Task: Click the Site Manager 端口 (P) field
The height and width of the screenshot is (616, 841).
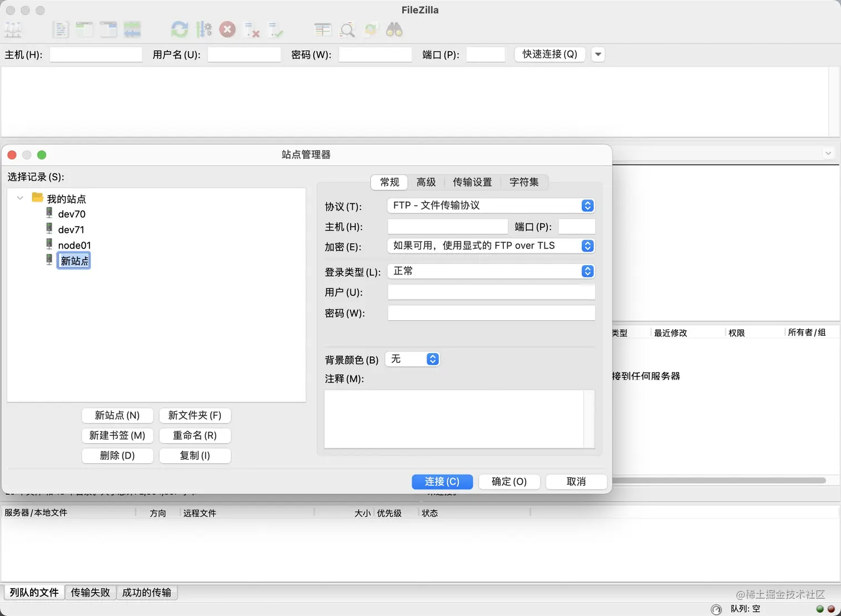Action: point(577,227)
